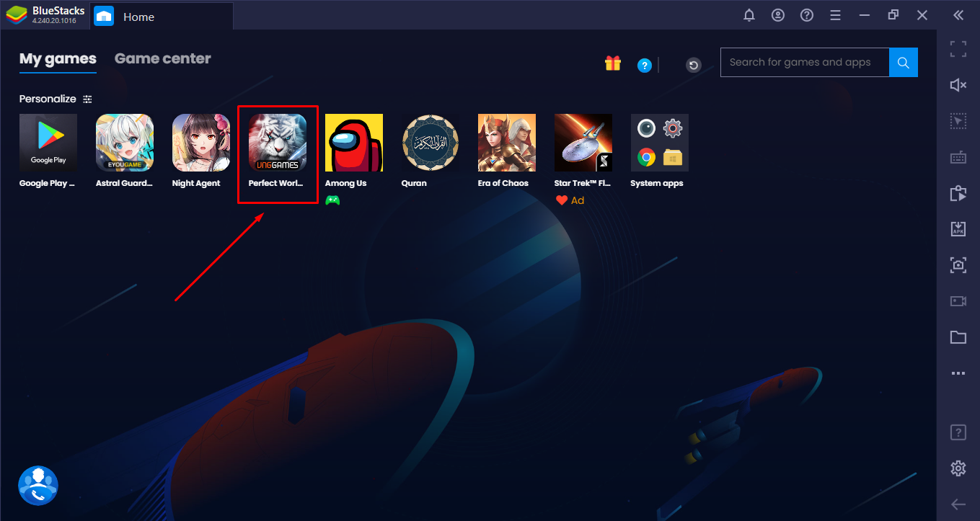Open notifications bell icon
Image resolution: width=980 pixels, height=521 pixels.
point(749,15)
